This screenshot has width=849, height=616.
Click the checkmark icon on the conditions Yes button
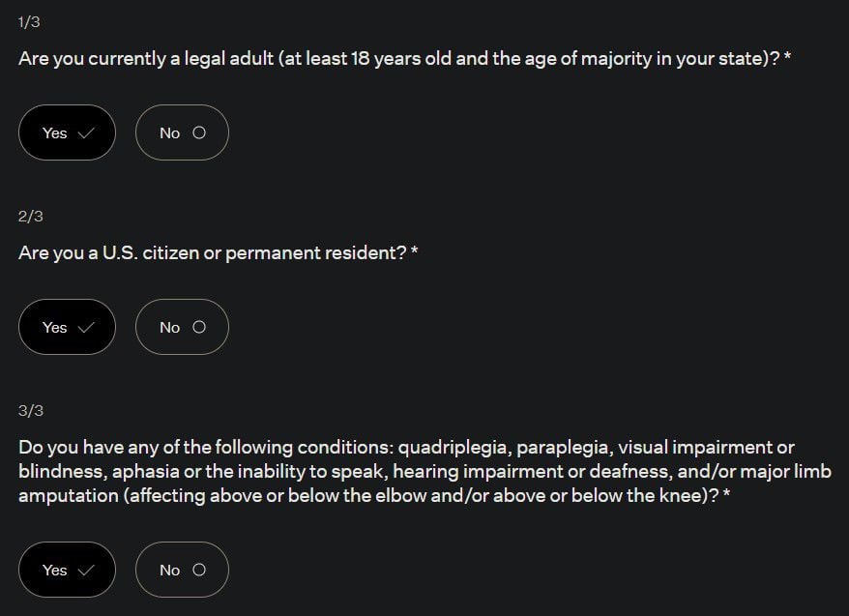point(85,571)
